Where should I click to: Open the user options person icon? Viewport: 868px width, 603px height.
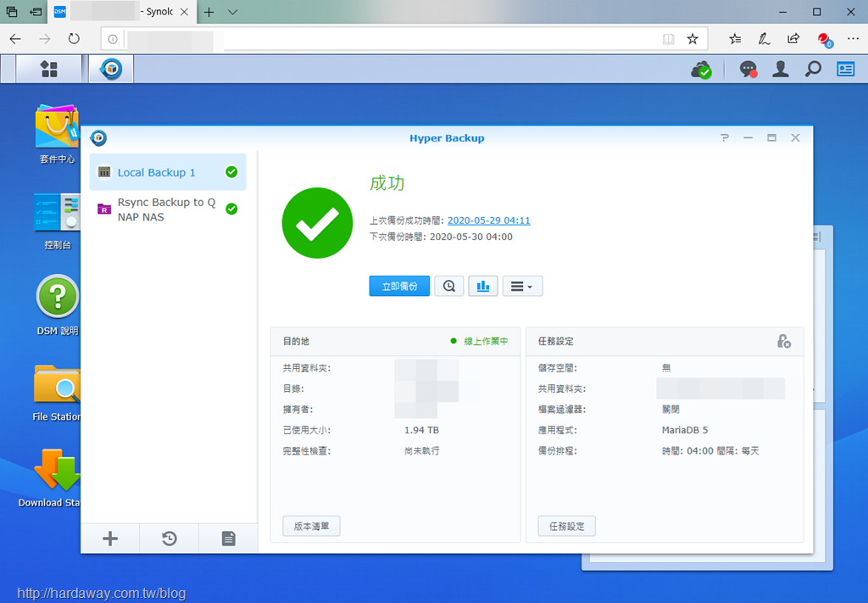coord(781,70)
